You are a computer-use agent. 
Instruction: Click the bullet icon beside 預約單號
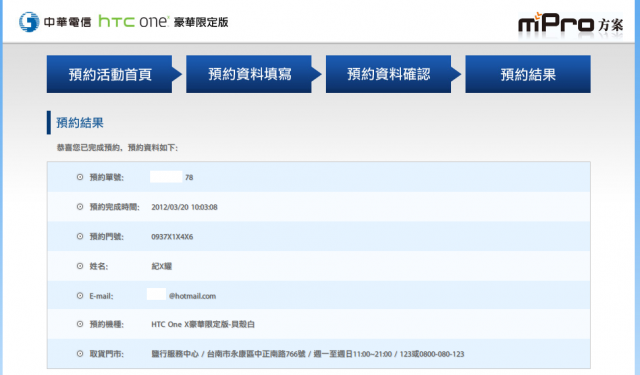tap(80, 177)
